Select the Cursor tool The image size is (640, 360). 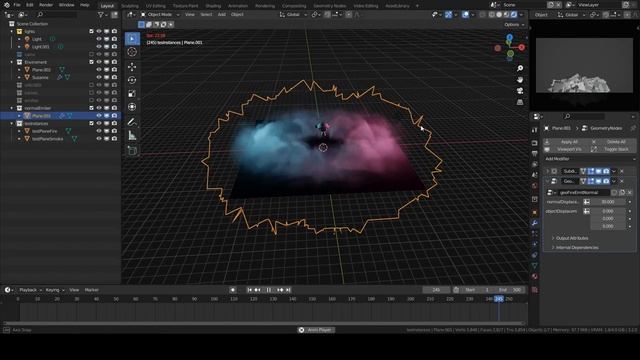point(132,52)
